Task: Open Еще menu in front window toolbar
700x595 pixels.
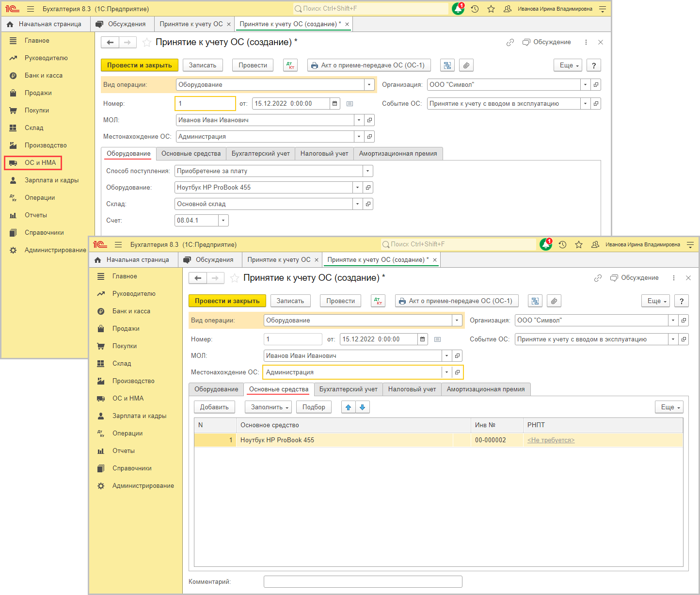Action: (x=655, y=301)
